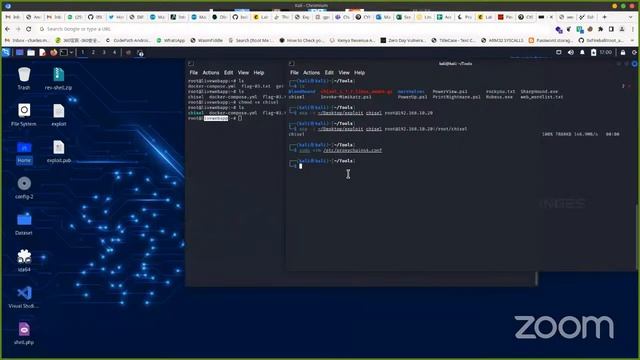Switch to the first Gmail browser tab

pyautogui.click(x=13, y=17)
